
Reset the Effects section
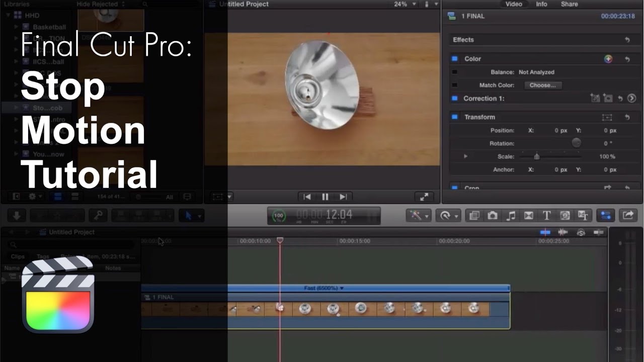[x=627, y=40]
